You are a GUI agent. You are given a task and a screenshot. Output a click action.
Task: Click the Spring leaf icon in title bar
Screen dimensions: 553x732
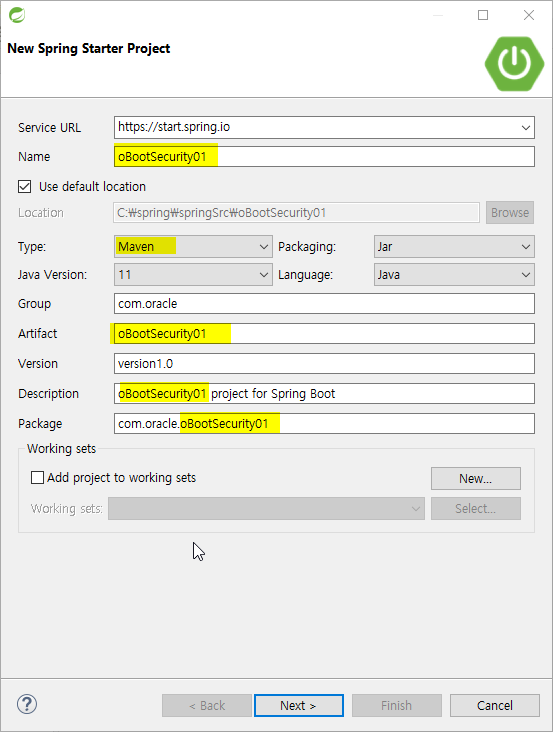[17, 15]
